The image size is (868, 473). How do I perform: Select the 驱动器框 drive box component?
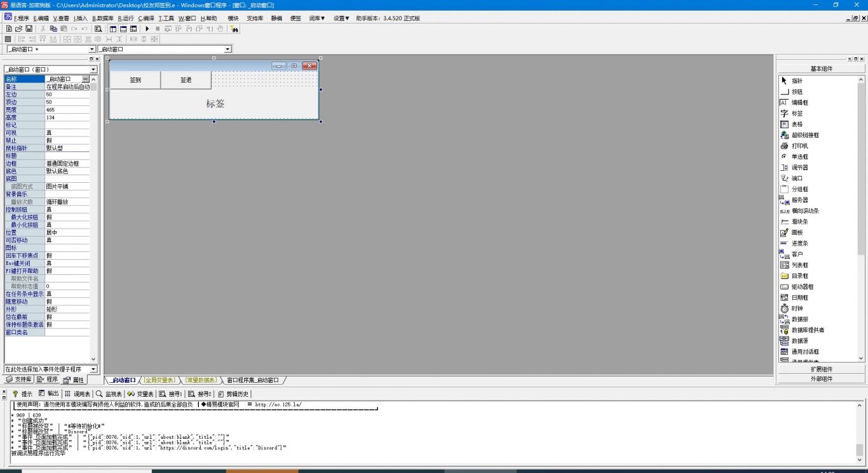pyautogui.click(x=797, y=286)
